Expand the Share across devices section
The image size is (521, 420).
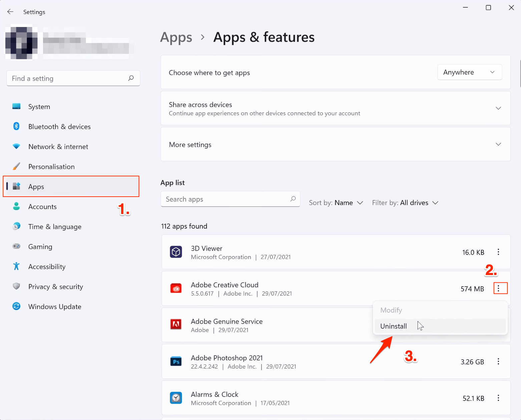tap(498, 108)
